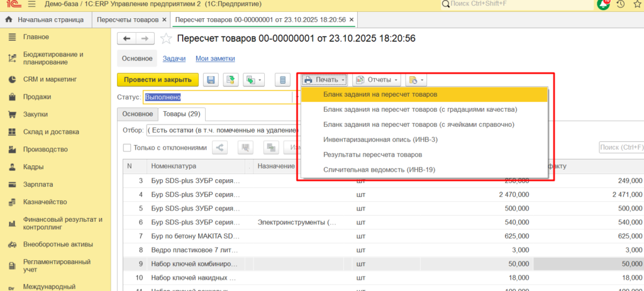Open notifications bell icon
The width and height of the screenshot is (644, 291).
pos(604,4)
